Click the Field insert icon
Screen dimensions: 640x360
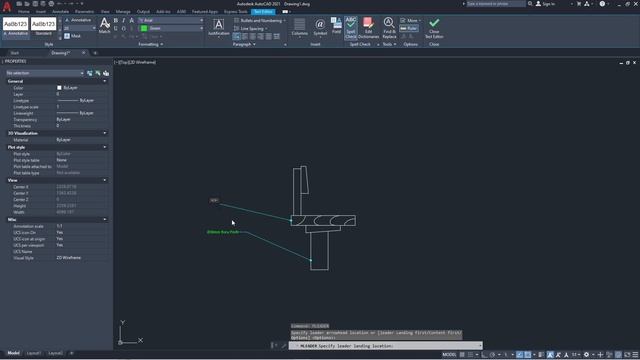(336, 25)
